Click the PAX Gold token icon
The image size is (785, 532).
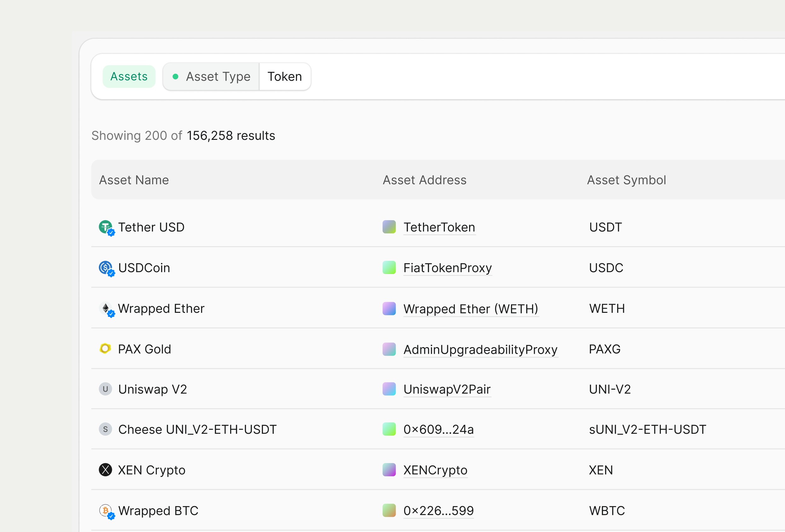(x=105, y=348)
